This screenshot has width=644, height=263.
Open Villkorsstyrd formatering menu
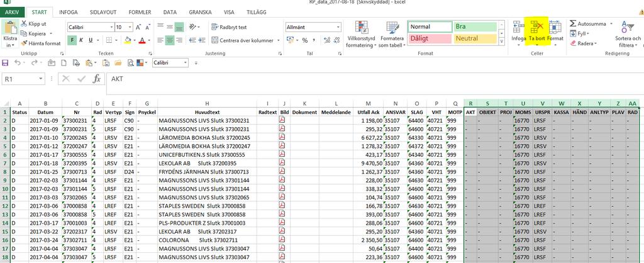tap(361, 34)
